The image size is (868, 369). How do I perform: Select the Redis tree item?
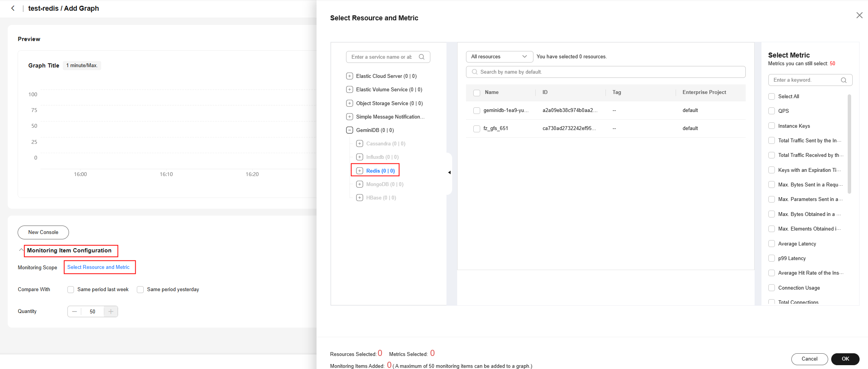[380, 171]
